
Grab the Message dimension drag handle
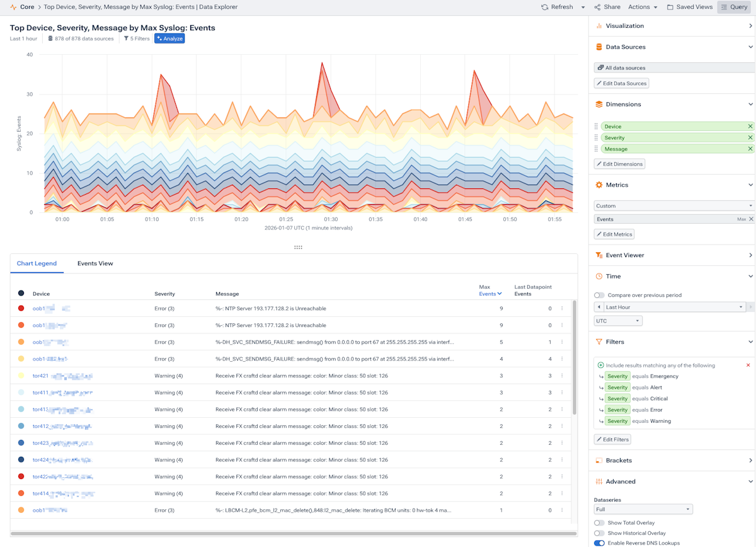(x=596, y=149)
